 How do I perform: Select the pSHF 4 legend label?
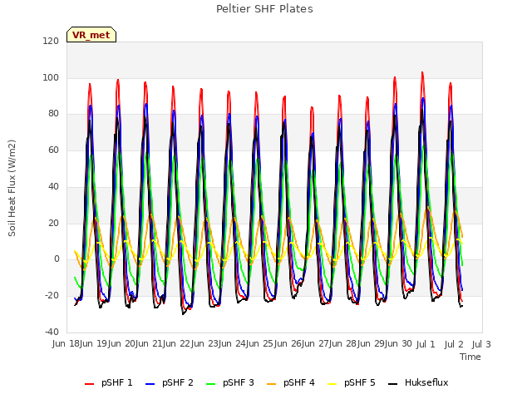coord(299,382)
